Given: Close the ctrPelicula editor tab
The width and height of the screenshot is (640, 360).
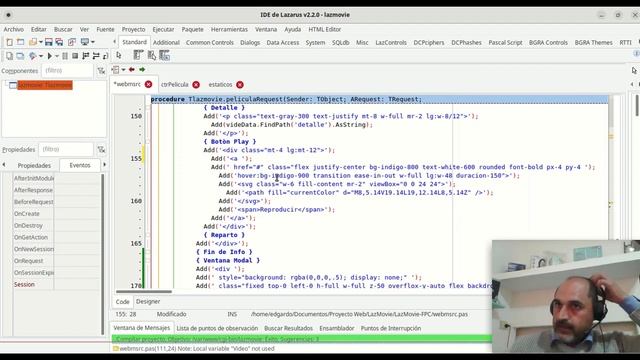Looking at the screenshot, I should coord(196,84).
